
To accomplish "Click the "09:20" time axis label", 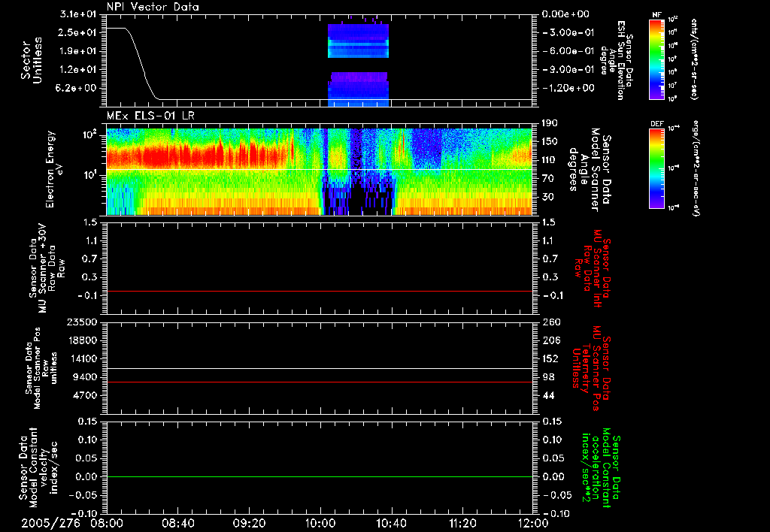I will (249, 523).
